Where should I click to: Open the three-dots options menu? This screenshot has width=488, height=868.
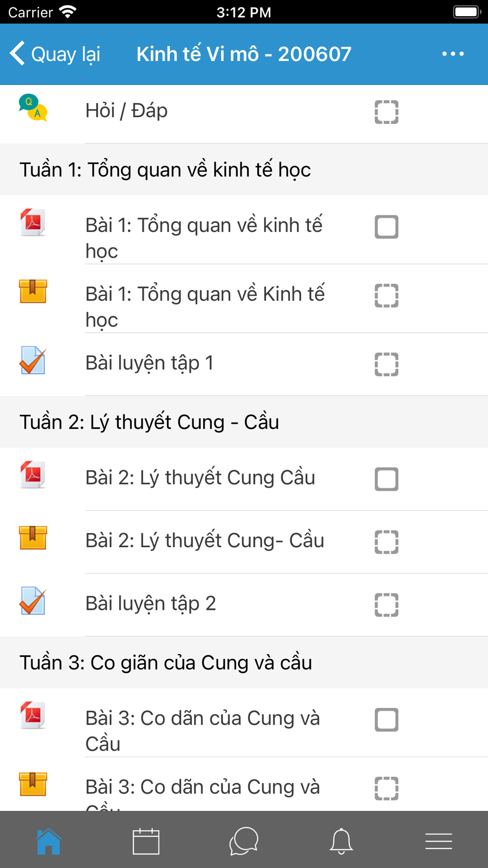tap(453, 54)
